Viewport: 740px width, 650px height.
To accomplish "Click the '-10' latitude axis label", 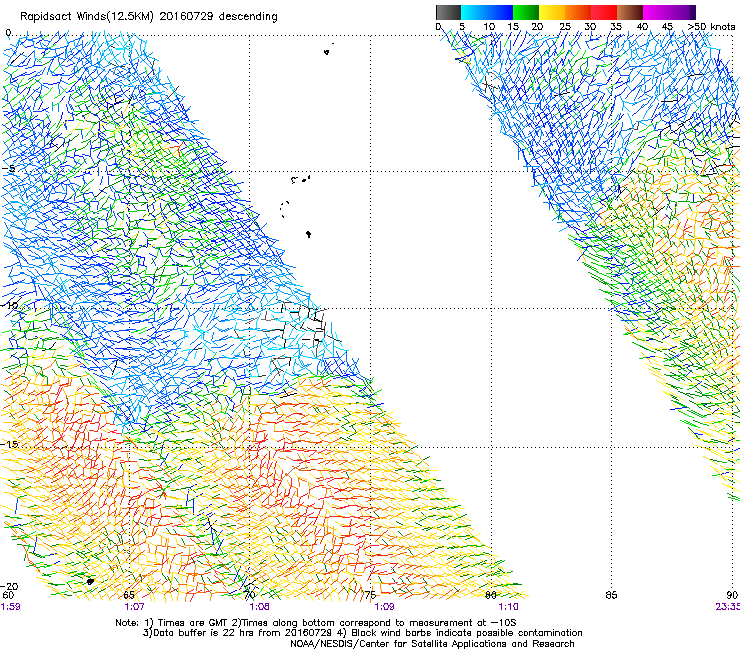I will coord(9,305).
